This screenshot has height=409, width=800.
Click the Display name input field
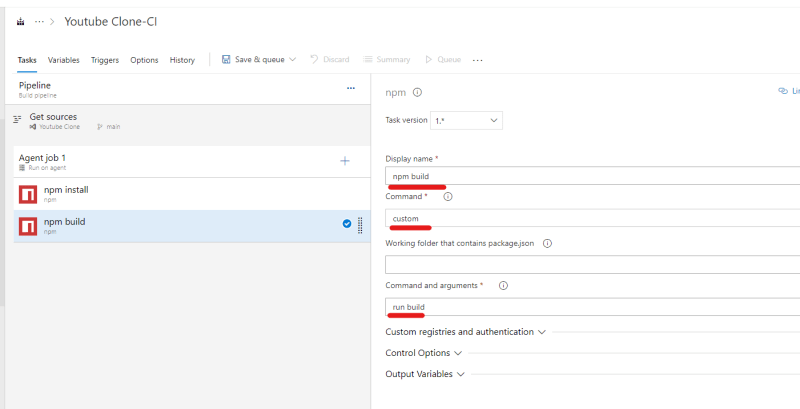point(592,176)
